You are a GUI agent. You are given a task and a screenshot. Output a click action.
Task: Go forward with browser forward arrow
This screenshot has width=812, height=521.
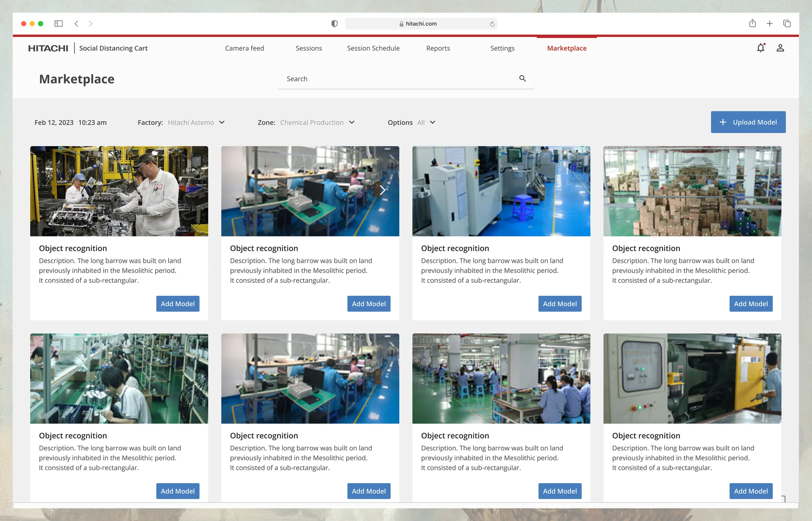coord(90,24)
